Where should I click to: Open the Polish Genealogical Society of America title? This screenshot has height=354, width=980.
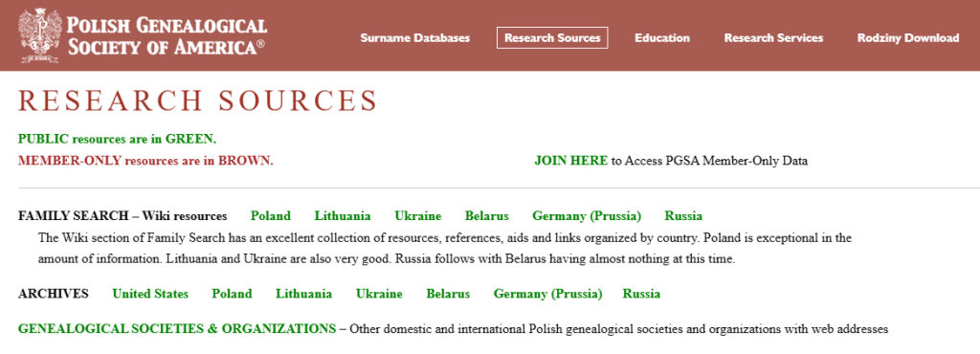(167, 36)
